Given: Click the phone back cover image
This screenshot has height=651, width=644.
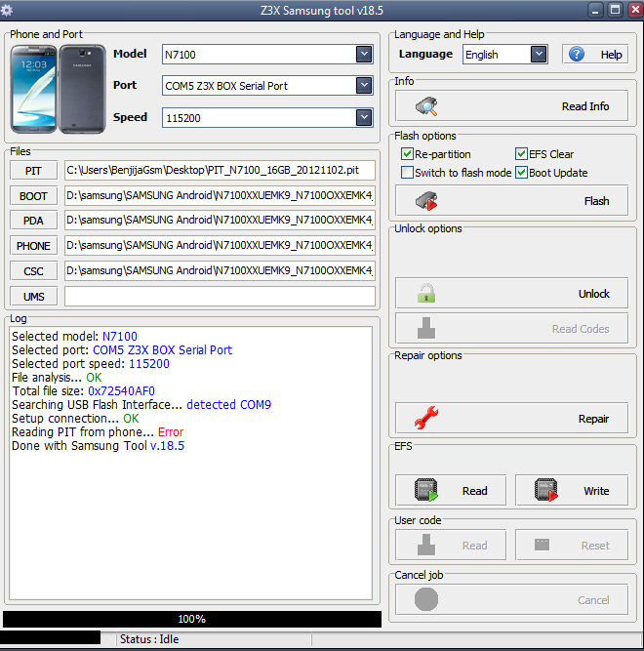Looking at the screenshot, I should [82, 89].
